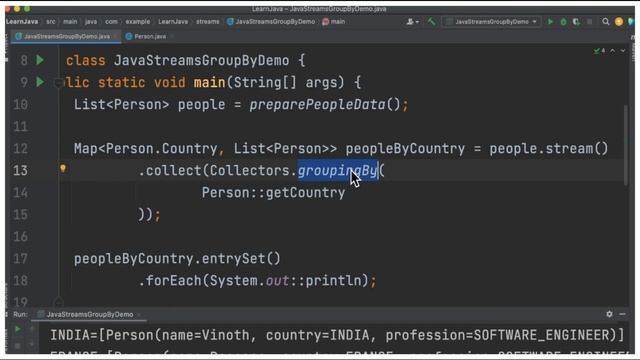The width and height of the screenshot is (640, 360).
Task: Click Run with Coverage icon in toolbar
Action: 576,22
